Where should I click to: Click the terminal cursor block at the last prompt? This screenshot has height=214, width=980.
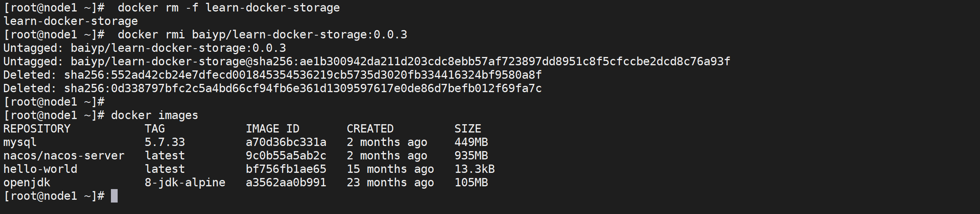tap(114, 196)
